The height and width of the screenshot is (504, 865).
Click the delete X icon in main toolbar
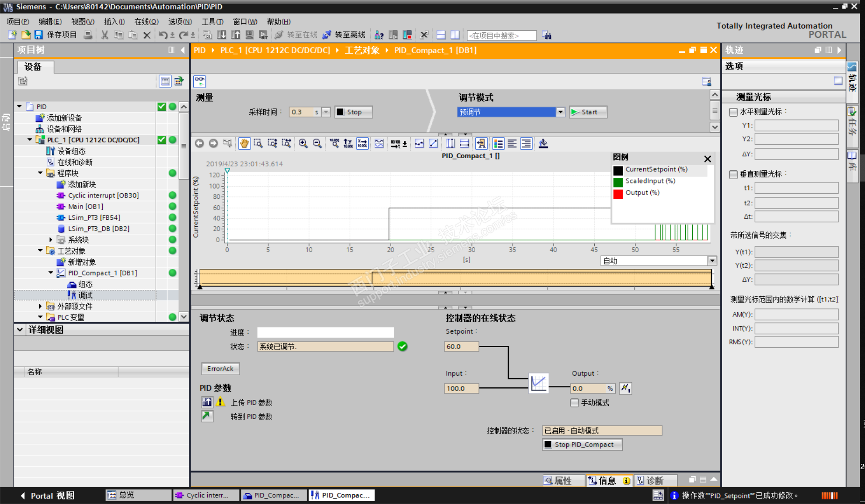[147, 35]
